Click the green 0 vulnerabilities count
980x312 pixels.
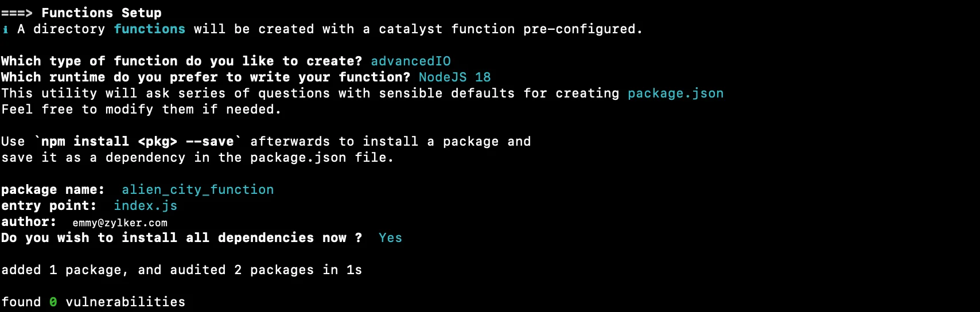pyautogui.click(x=53, y=302)
